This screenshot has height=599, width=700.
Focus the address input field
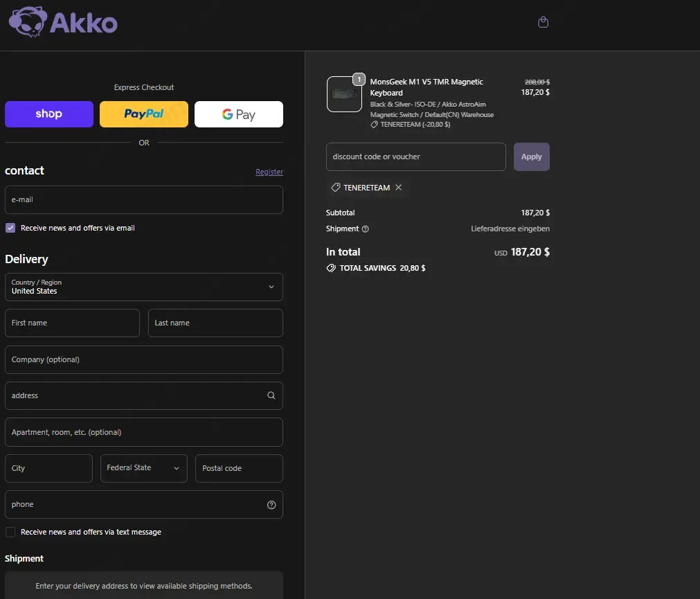[144, 395]
